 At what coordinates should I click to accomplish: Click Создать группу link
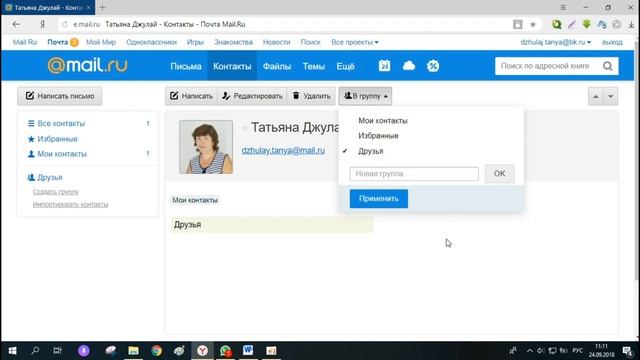(56, 191)
